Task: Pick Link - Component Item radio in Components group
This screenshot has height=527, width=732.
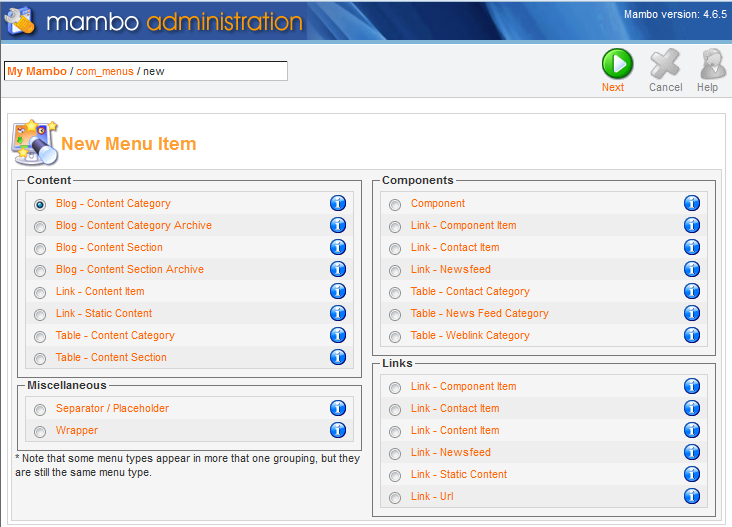Action: pos(395,226)
